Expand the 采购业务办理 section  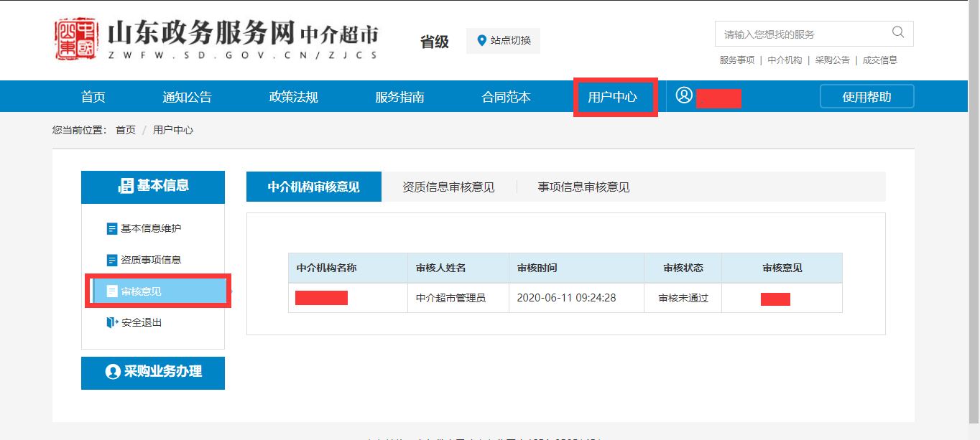click(153, 372)
